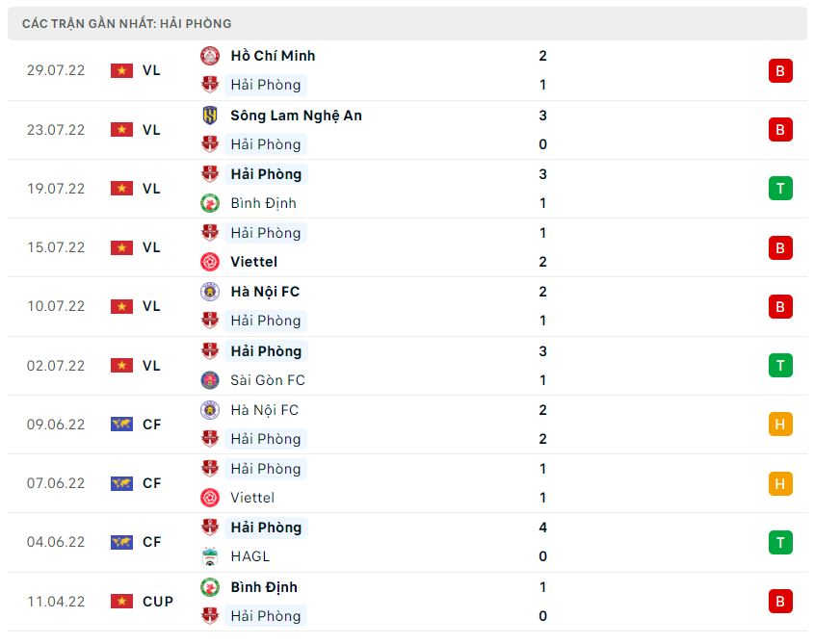The image size is (814, 644).
Task: Click orange H badge for 09.06.22 match
Action: [780, 425]
